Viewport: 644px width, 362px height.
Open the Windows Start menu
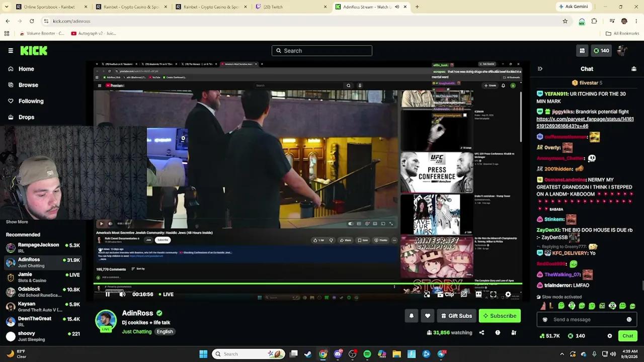(x=203, y=354)
